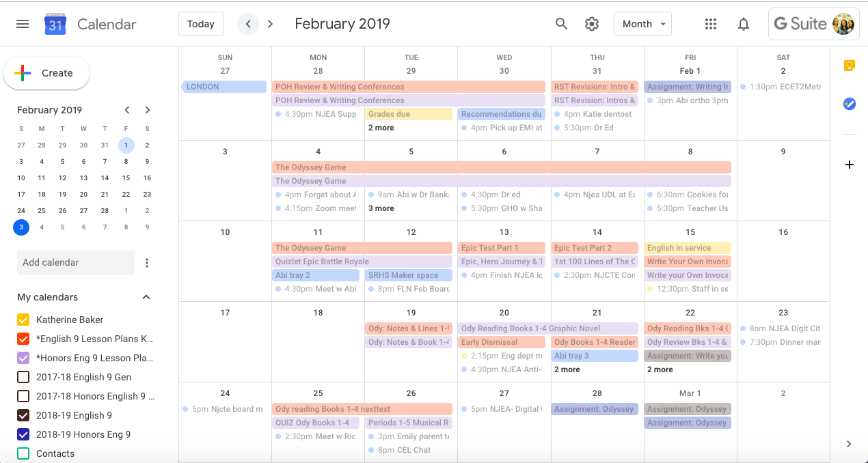Create a new event with the Create button
Viewport: 868px width, 463px height.
pos(46,73)
